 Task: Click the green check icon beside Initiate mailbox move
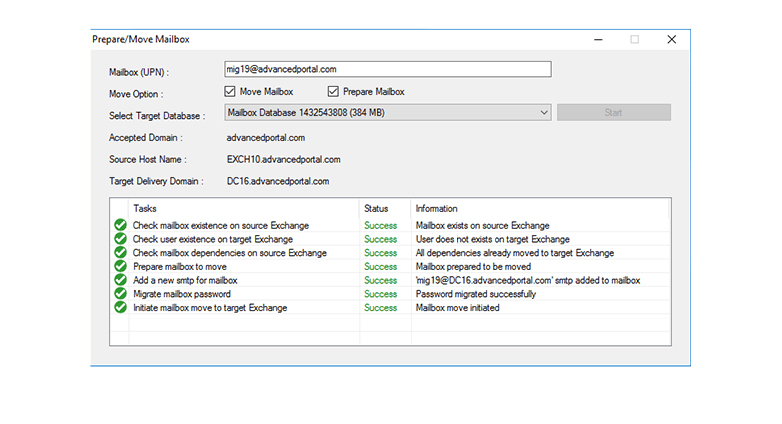pyautogui.click(x=120, y=307)
